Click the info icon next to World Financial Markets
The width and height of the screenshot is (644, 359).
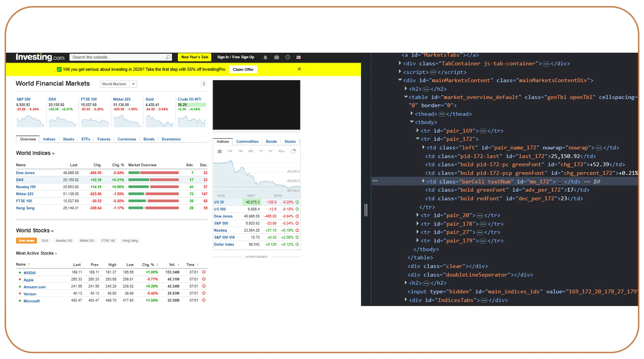coord(204,84)
